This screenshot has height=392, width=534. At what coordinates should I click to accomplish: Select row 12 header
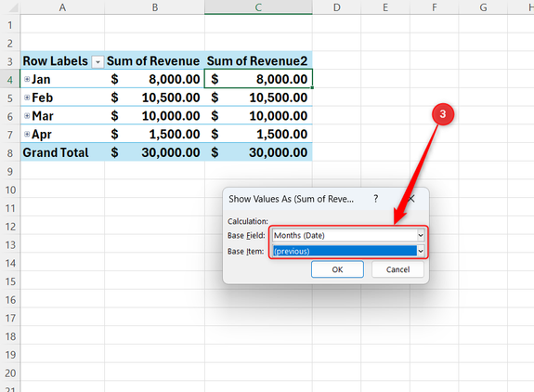[10, 227]
